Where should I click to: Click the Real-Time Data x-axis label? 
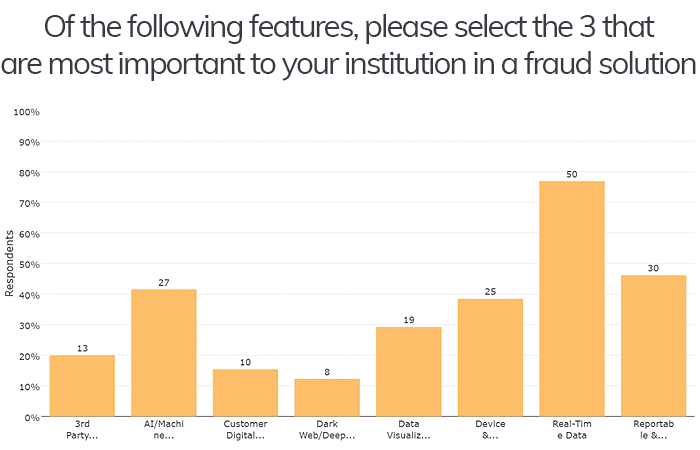(572, 429)
